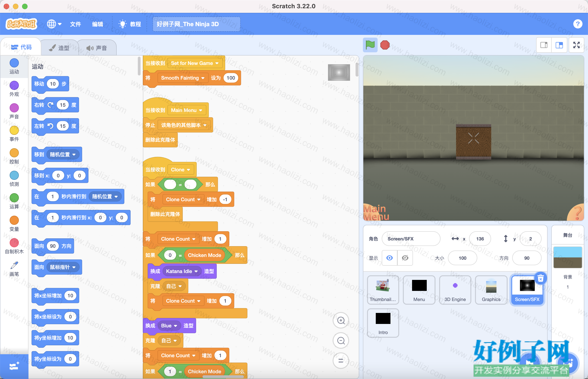Edit the sprite x value 136

click(480, 239)
